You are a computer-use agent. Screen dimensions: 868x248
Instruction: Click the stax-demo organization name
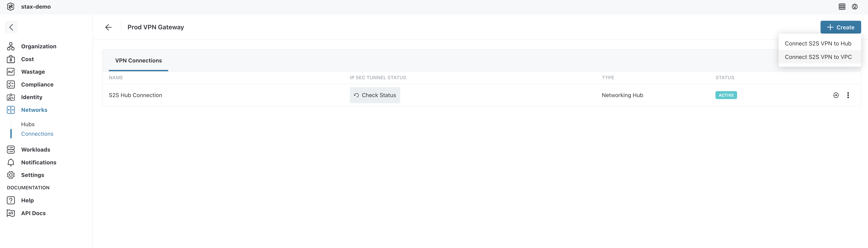[x=36, y=6]
